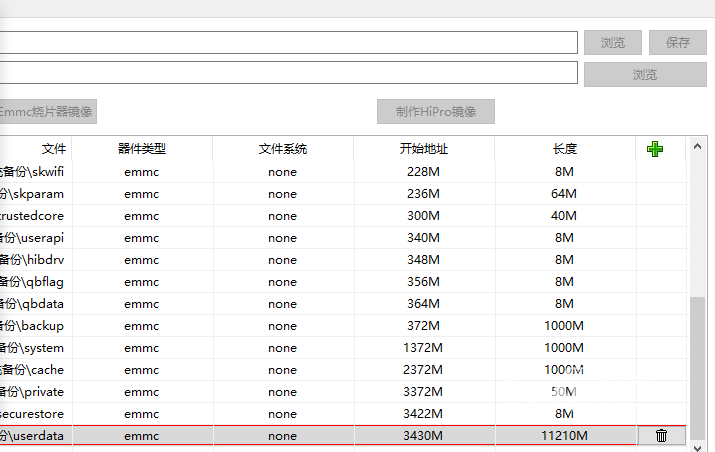Click none file system in userdata row
715x452 pixels.
(x=283, y=436)
